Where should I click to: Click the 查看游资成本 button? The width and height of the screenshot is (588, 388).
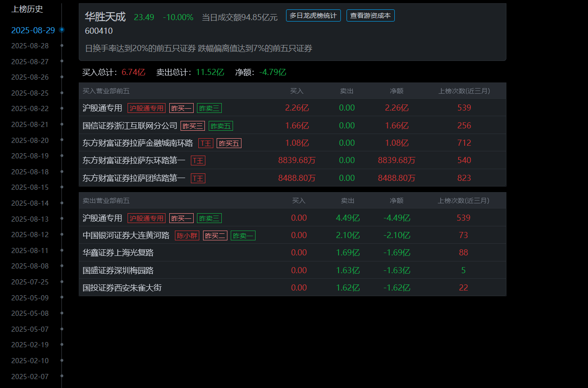(x=370, y=15)
